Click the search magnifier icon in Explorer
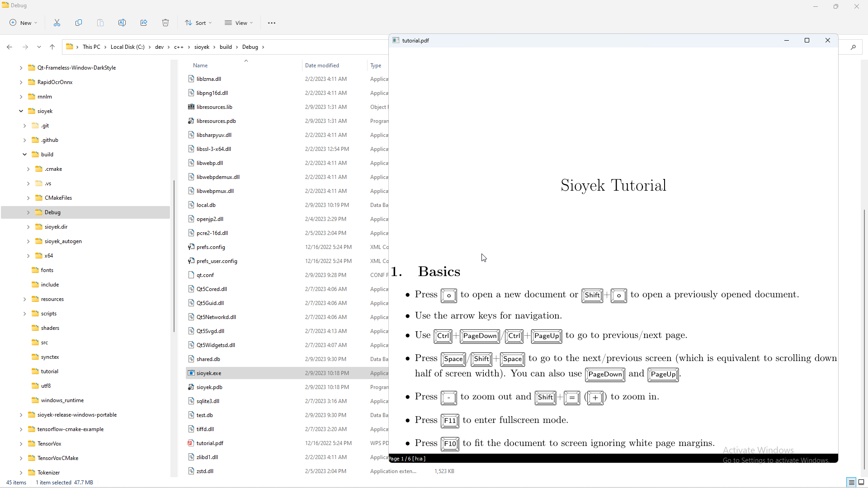The height and width of the screenshot is (488, 868). point(853,47)
